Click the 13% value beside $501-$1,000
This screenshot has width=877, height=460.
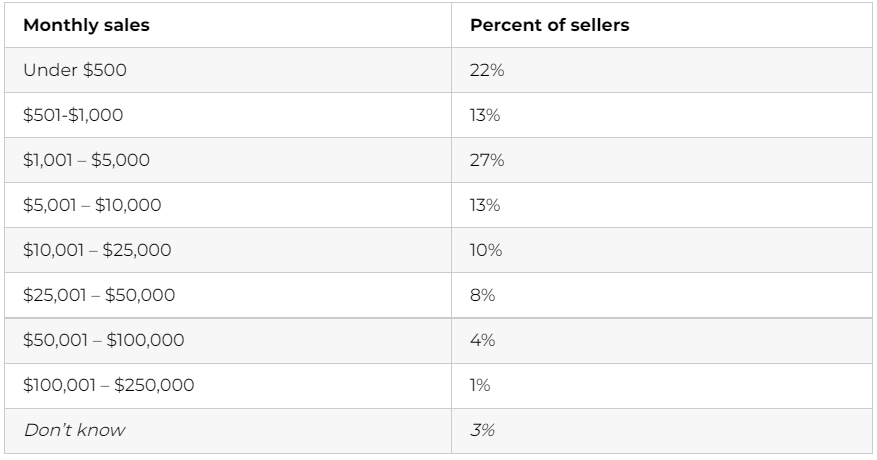coord(483,115)
